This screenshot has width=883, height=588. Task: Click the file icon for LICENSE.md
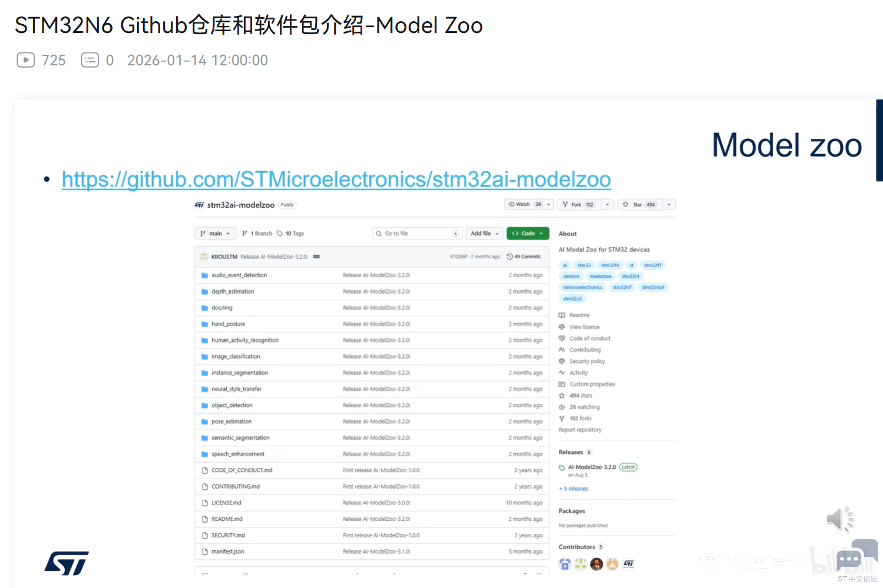205,503
